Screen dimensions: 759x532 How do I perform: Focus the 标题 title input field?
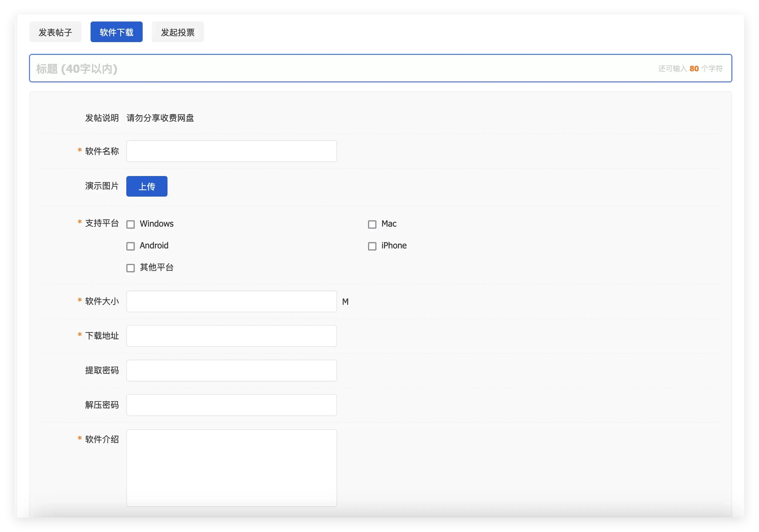[x=380, y=68]
